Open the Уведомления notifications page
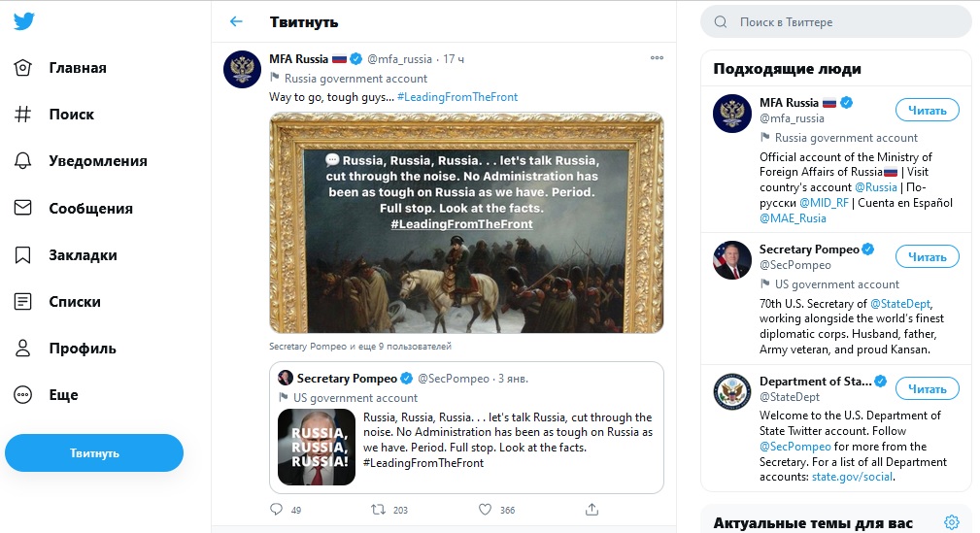 pyautogui.click(x=97, y=161)
